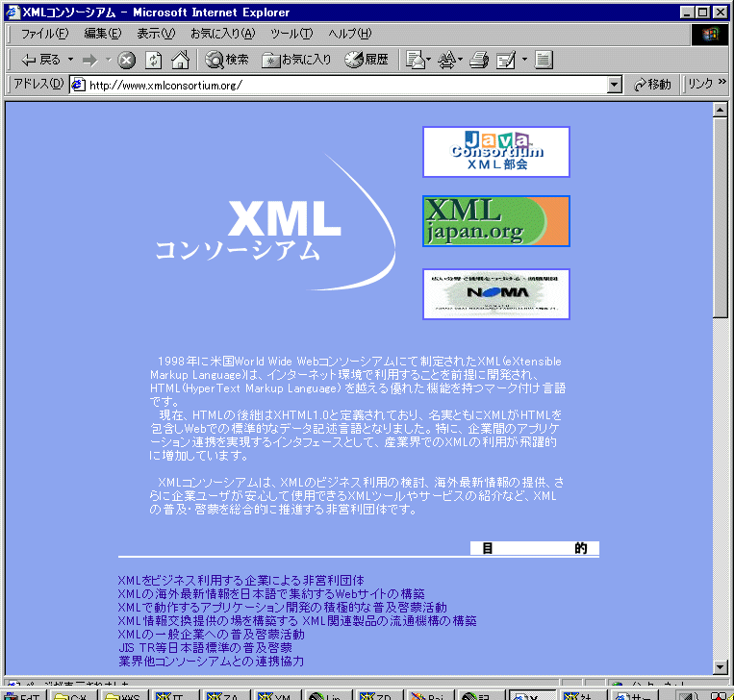The image size is (734, 700).
Task: Click the vertical scrollbar thumb
Action: [720, 217]
